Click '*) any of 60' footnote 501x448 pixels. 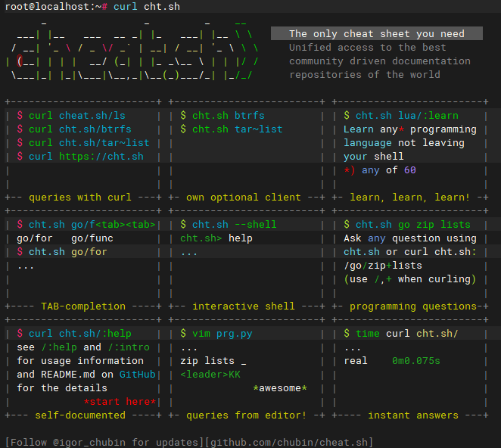click(380, 170)
